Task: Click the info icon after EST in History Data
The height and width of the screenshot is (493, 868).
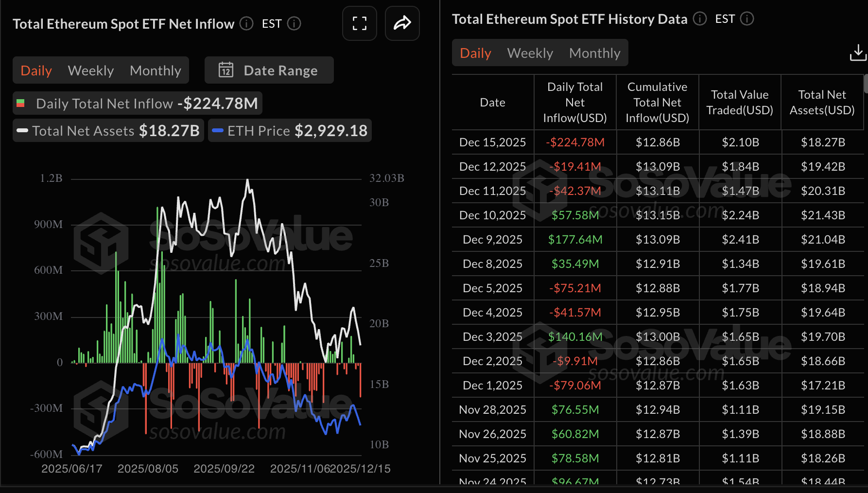Action: click(747, 19)
